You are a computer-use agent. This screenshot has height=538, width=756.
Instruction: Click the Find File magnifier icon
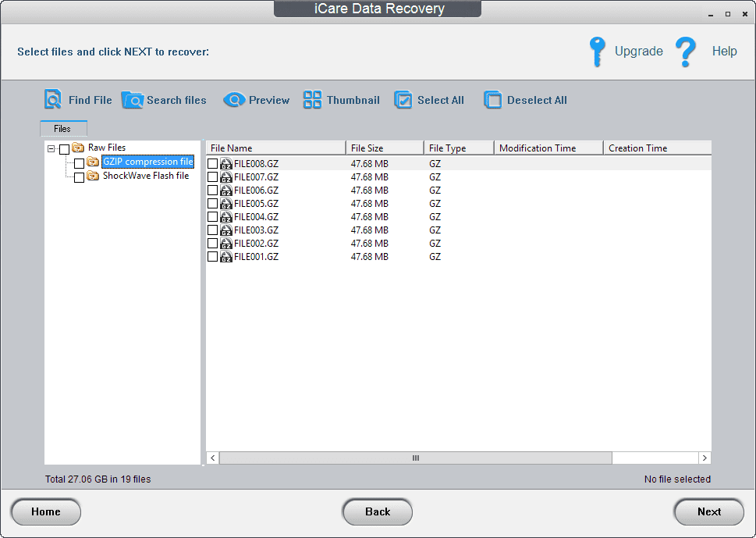[52, 99]
